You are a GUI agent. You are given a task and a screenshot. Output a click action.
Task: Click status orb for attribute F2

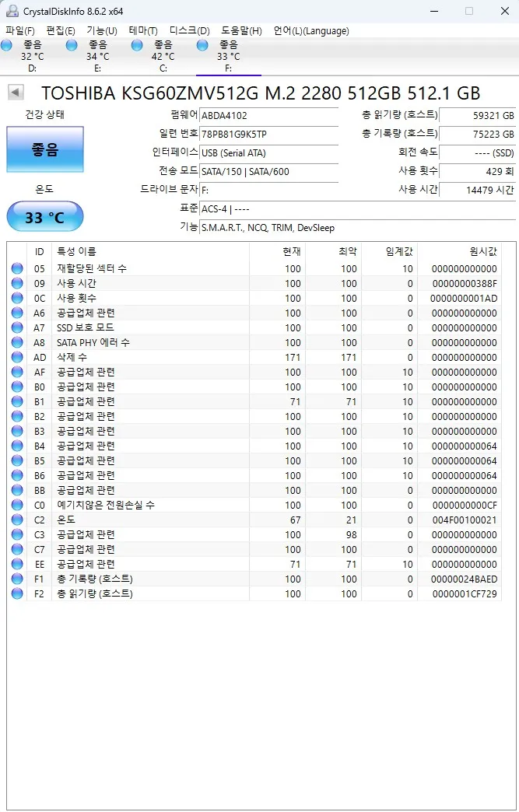(17, 593)
